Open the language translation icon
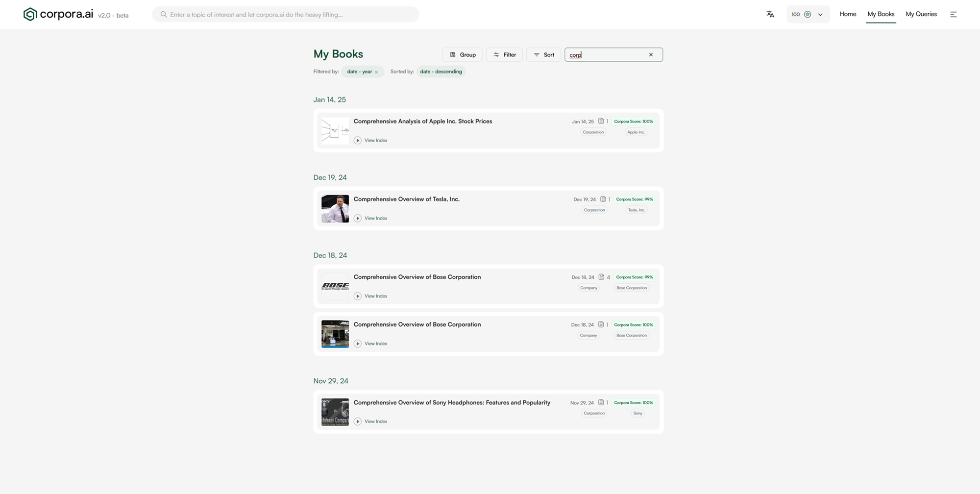This screenshot has height=494, width=980. [770, 14]
